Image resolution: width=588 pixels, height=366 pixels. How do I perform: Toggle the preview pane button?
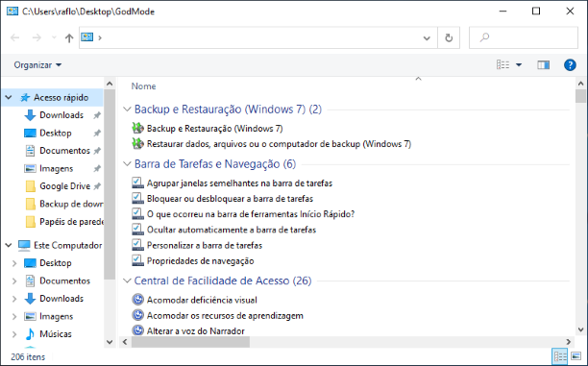click(543, 65)
